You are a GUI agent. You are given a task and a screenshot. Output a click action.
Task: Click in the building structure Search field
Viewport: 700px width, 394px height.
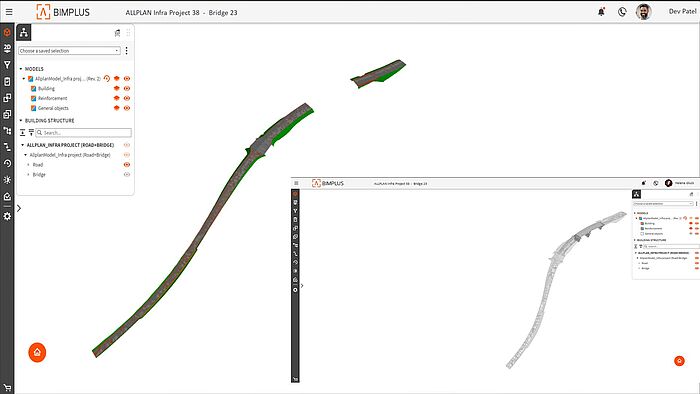click(83, 133)
